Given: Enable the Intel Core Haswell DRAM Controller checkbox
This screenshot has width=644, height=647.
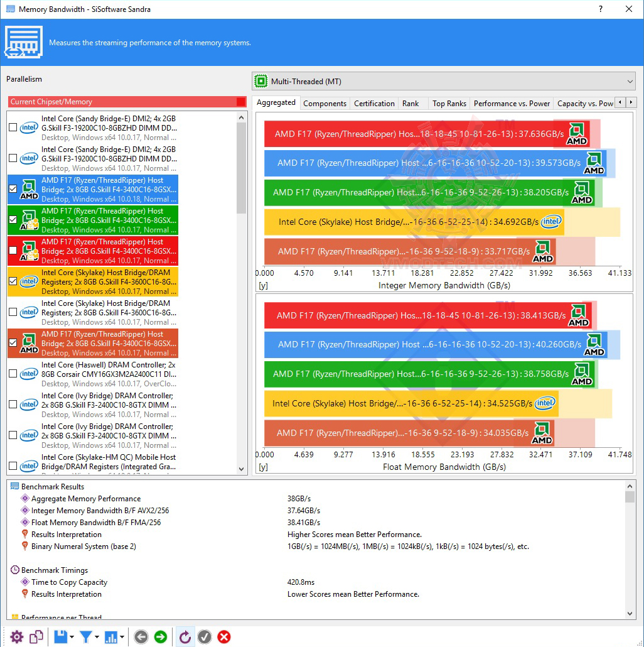Looking at the screenshot, I should coord(13,373).
